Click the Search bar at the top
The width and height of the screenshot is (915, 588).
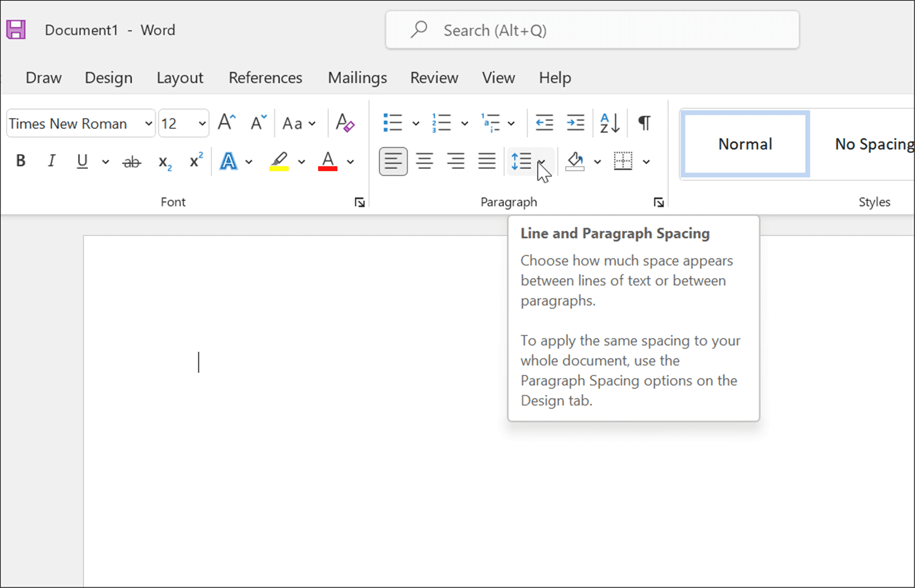[x=592, y=30]
